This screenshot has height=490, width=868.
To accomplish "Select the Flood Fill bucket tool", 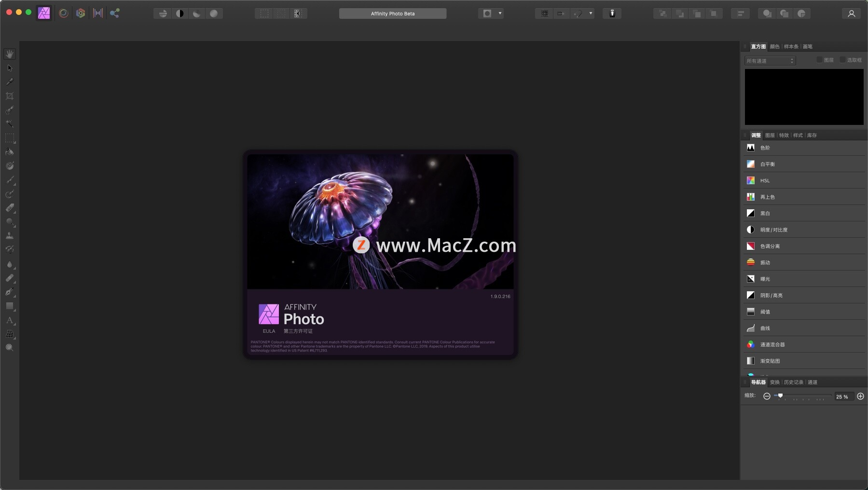I will 10,152.
